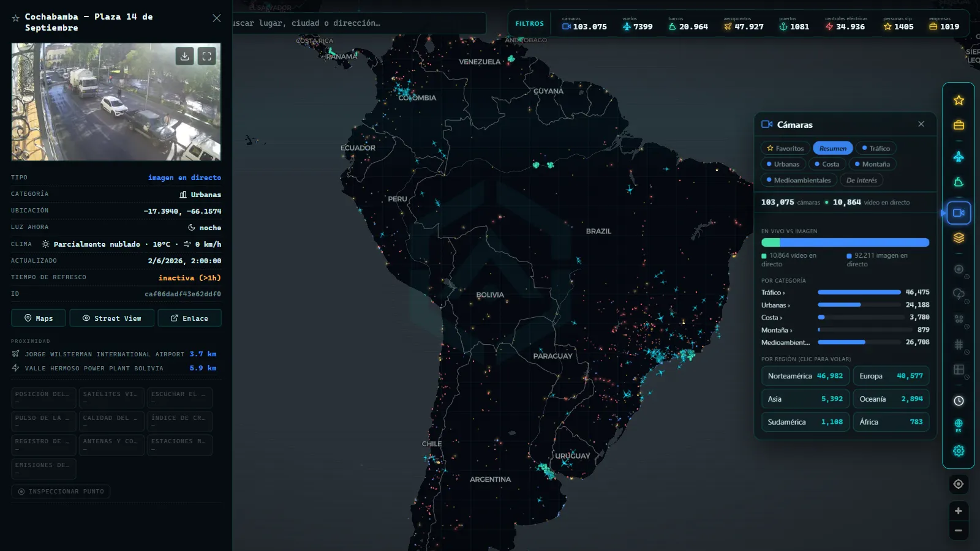Image resolution: width=980 pixels, height=551 pixels.
Task: Open the flights airplane layer in sidebar
Action: coord(959,157)
